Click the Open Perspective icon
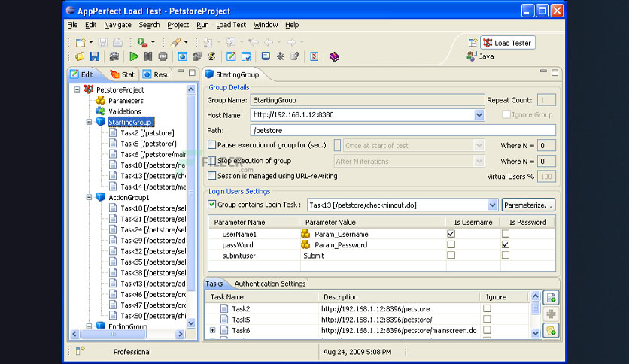Viewport: 629px width, 364px height. (x=473, y=43)
